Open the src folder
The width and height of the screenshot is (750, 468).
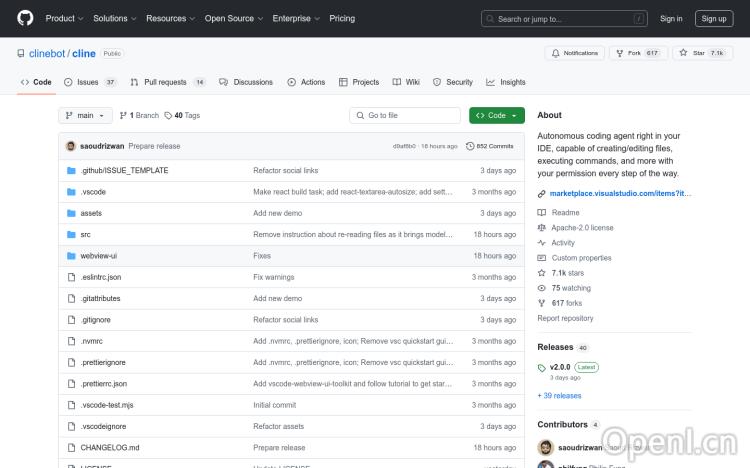(85, 234)
